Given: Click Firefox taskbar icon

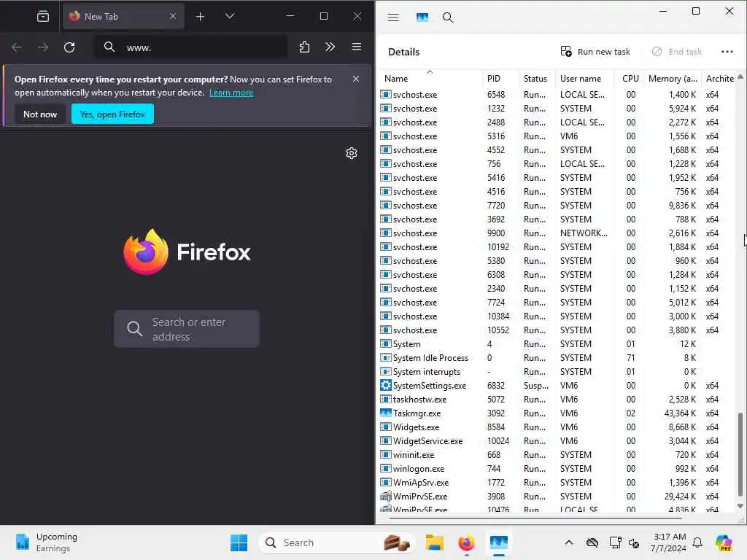Looking at the screenshot, I should [x=466, y=542].
